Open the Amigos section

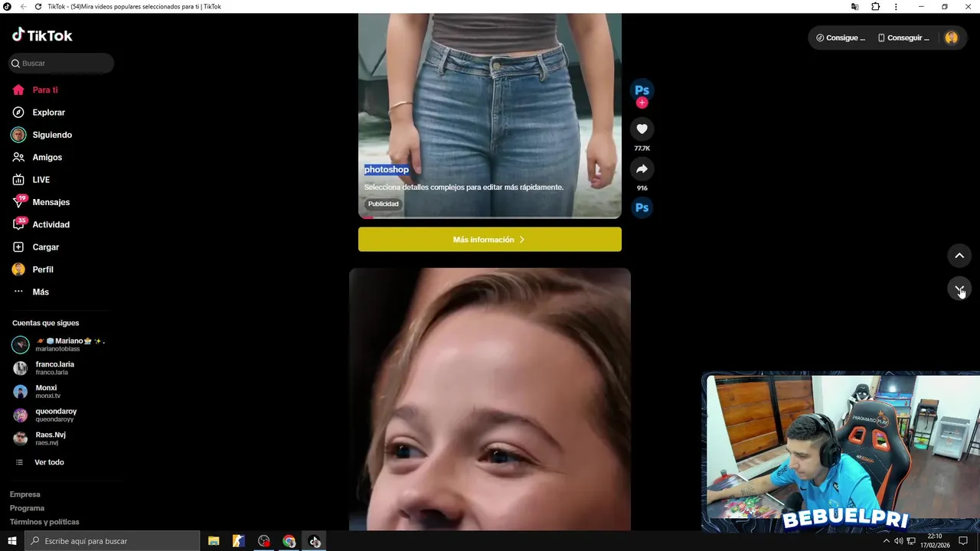(x=47, y=158)
